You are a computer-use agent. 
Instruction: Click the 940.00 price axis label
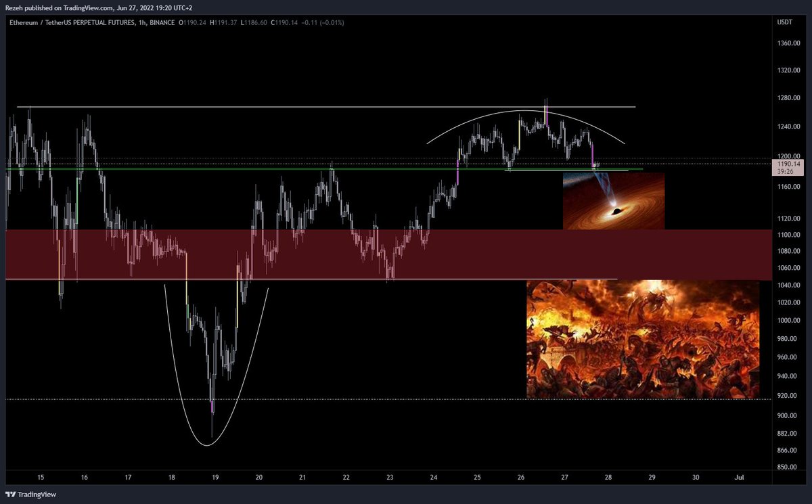tap(788, 376)
